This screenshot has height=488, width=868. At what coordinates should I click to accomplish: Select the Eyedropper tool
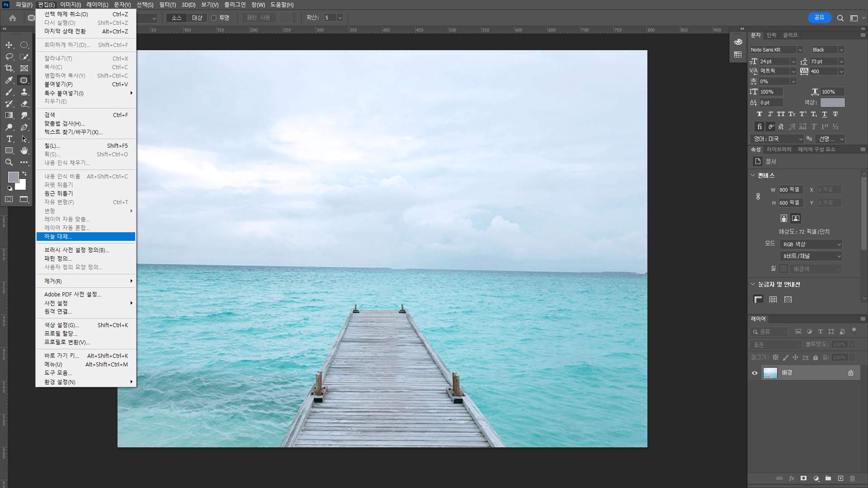click(x=9, y=80)
